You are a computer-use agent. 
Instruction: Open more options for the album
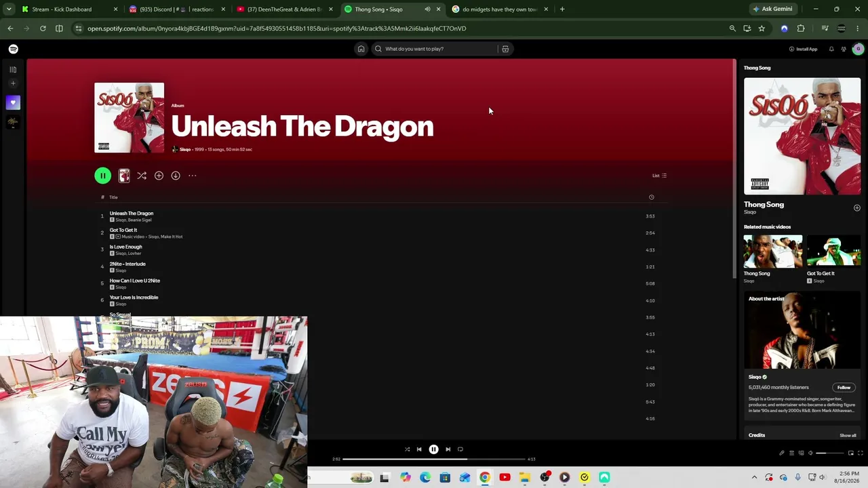193,176
